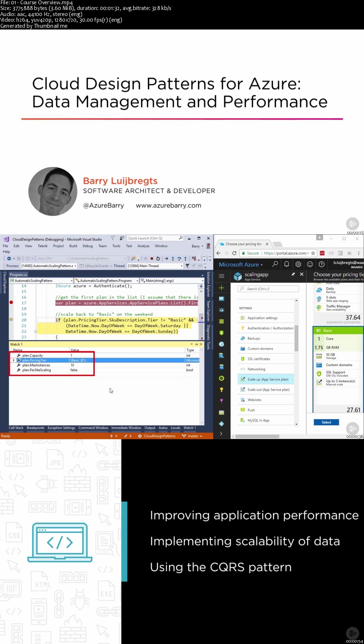364x644 pixels.
Task: Expand the plan.PricingTier watch row
Action: [x=14, y=360]
